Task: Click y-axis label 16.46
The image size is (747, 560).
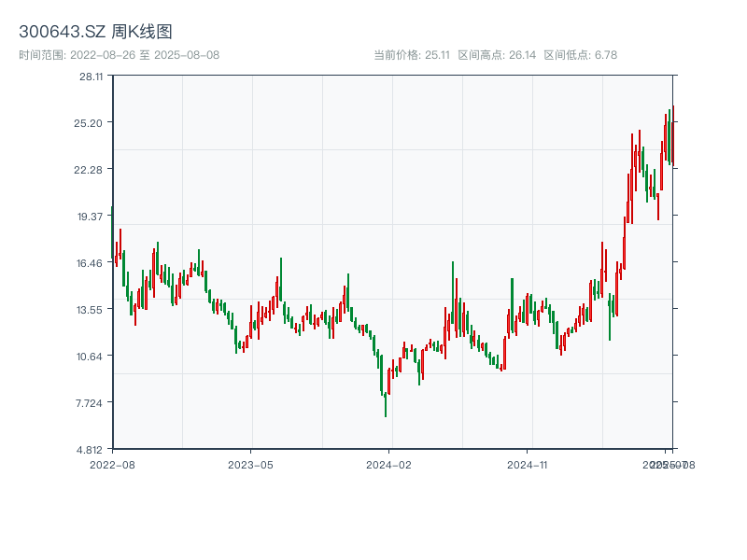Action: pos(90,263)
